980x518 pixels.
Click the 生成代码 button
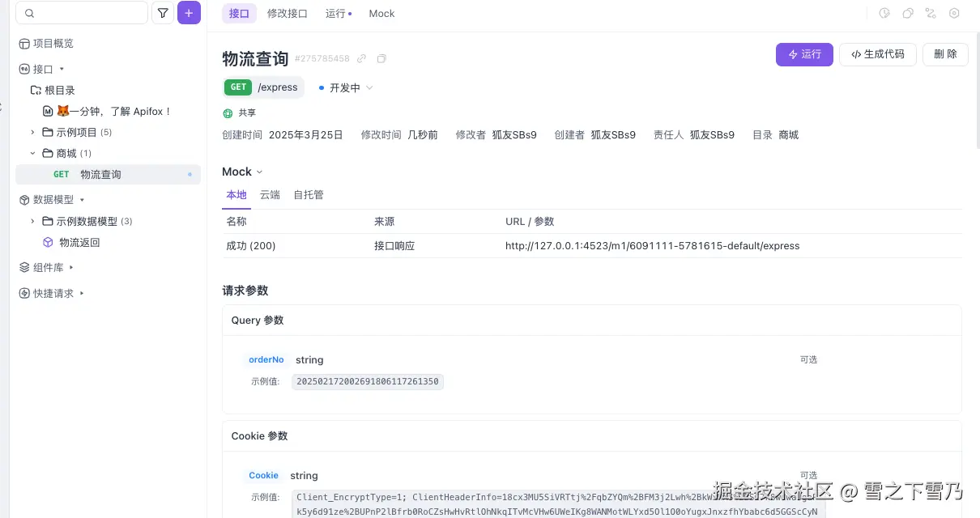coord(878,54)
